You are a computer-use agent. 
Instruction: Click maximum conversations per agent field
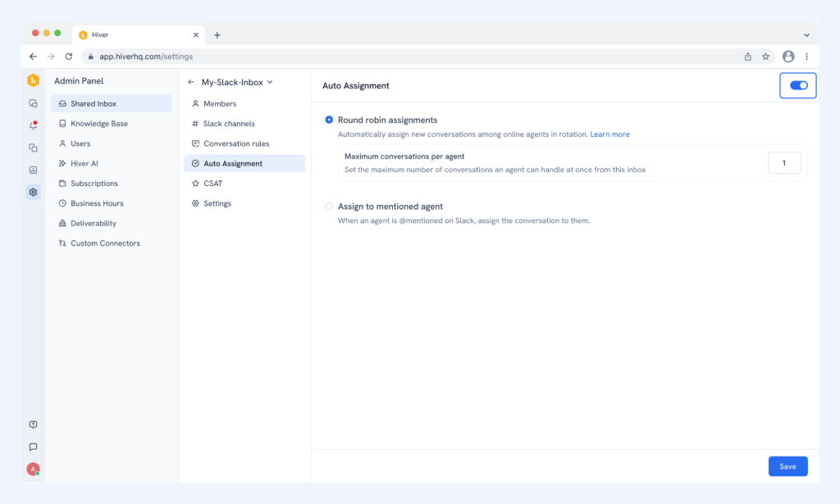(x=784, y=162)
